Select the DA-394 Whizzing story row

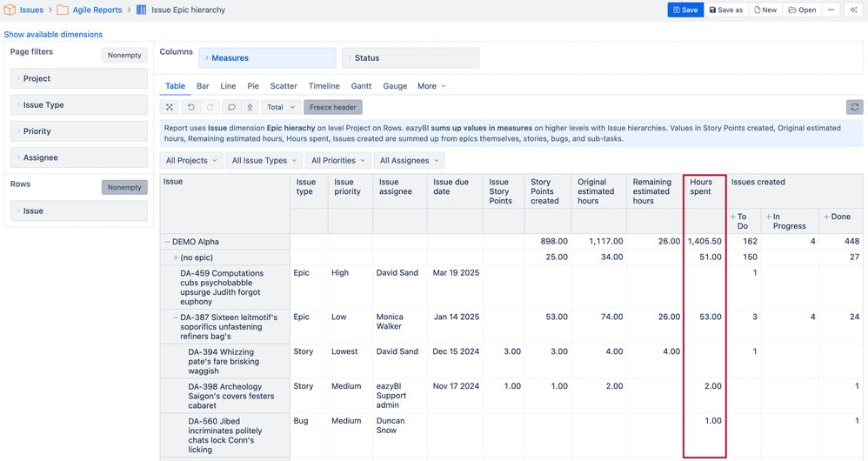click(224, 361)
